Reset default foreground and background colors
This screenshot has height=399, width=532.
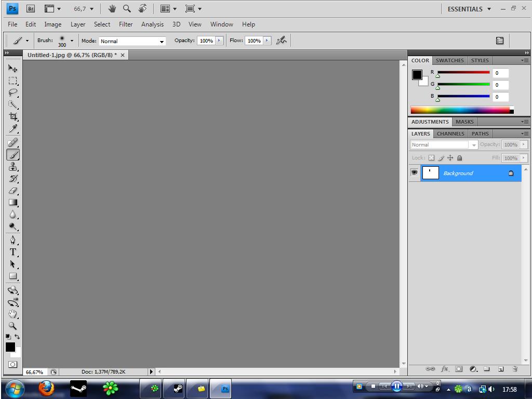point(8,337)
